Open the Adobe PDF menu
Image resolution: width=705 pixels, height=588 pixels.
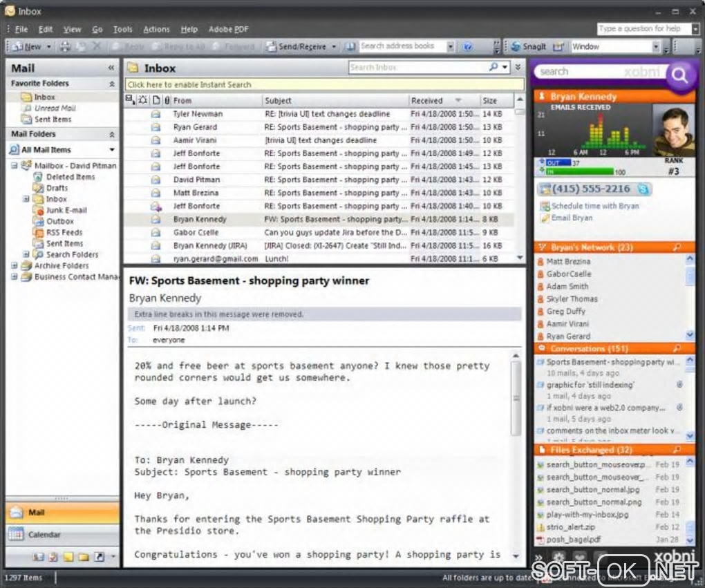pyautogui.click(x=228, y=29)
